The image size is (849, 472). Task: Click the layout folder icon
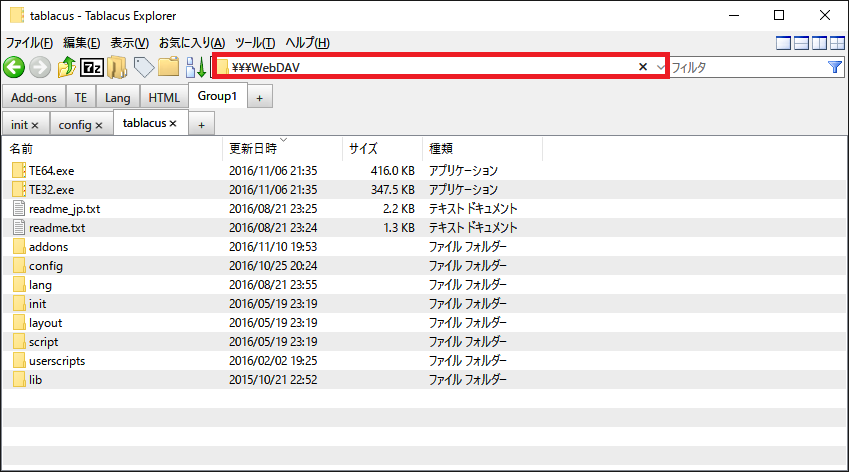pyautogui.click(x=19, y=323)
